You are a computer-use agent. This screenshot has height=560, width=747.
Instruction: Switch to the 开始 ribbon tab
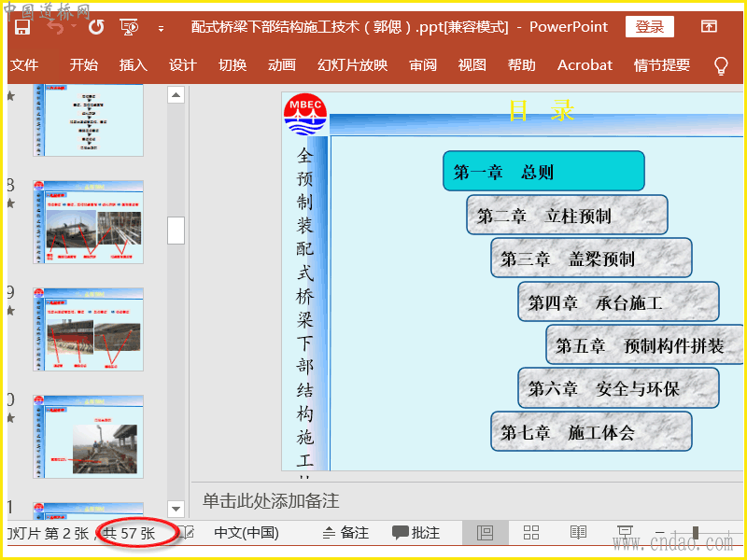[84, 64]
